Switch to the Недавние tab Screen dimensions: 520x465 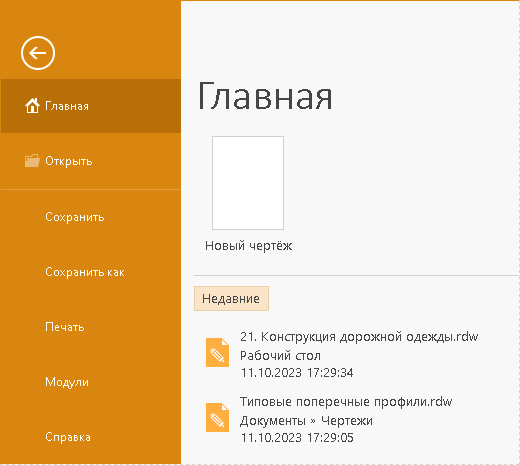click(x=231, y=298)
